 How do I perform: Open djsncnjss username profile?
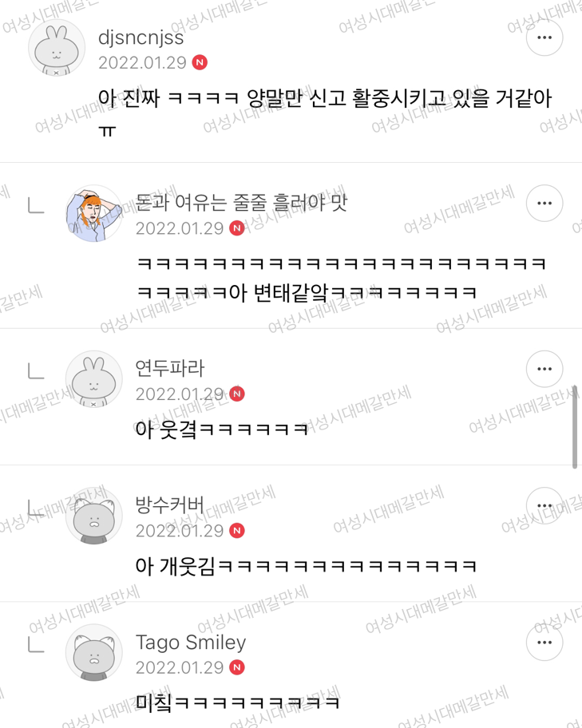pyautogui.click(x=141, y=38)
